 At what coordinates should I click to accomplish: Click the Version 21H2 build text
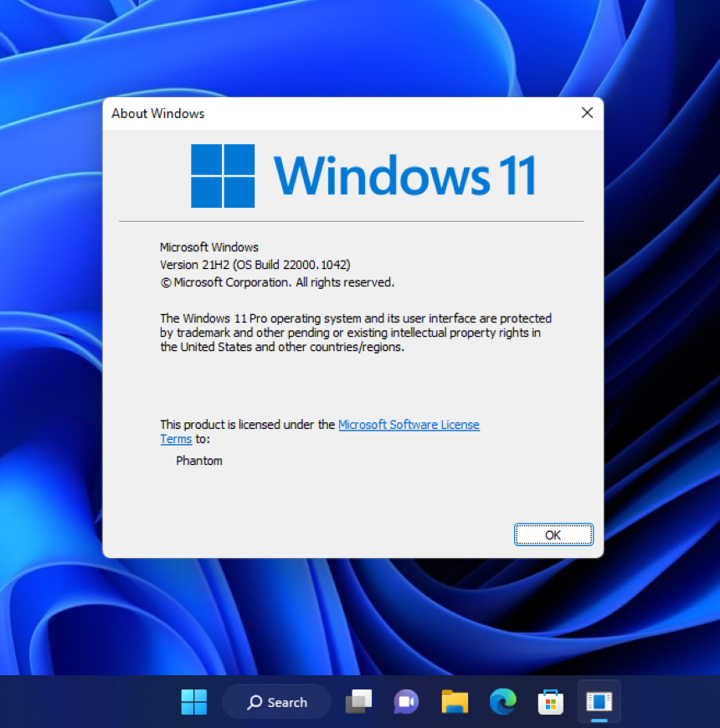click(255, 265)
